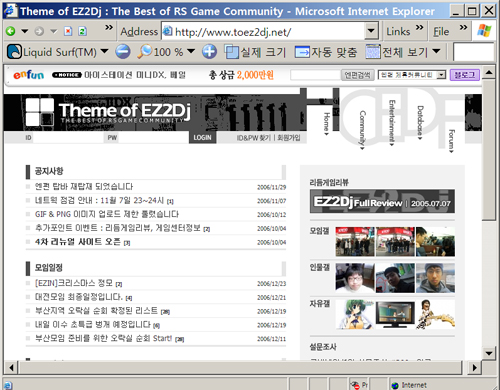Expand the menu bar overflow chevron

click(463, 27)
